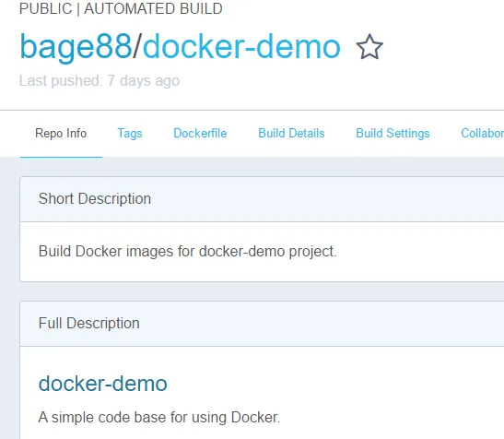Click the Short Description panel header
504x439 pixels.
pos(262,199)
